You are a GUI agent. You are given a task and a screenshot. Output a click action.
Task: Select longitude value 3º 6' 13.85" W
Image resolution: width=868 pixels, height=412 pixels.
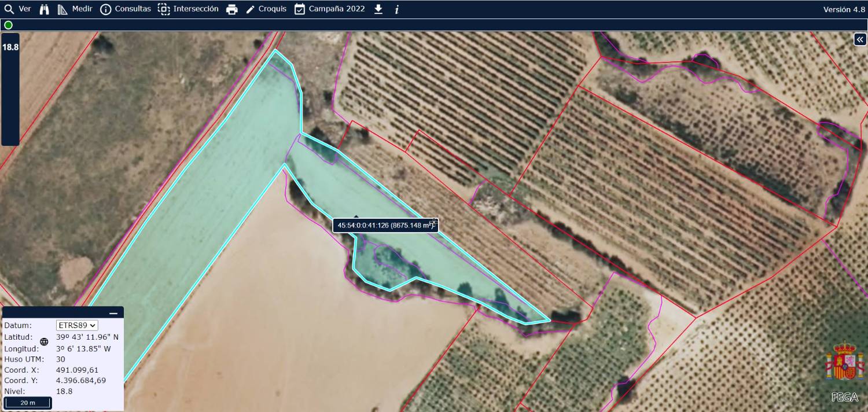pyautogui.click(x=83, y=349)
